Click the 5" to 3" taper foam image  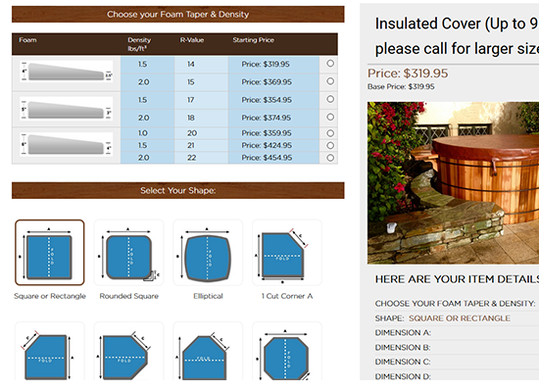click(67, 109)
